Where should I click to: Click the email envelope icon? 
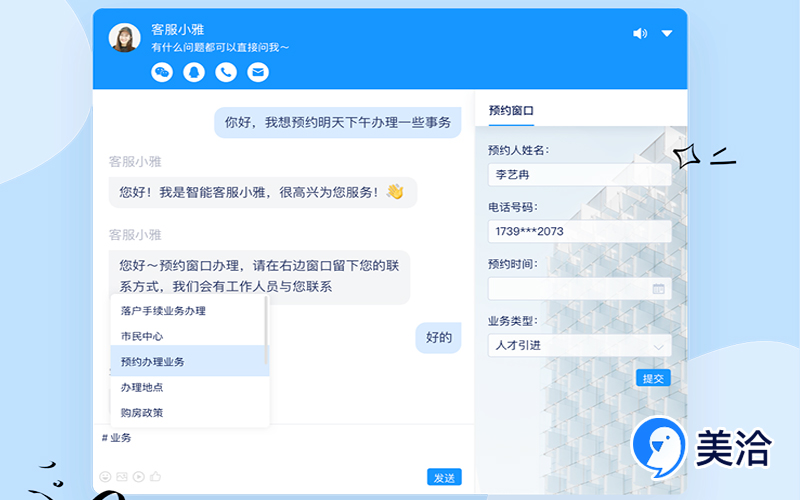[258, 72]
